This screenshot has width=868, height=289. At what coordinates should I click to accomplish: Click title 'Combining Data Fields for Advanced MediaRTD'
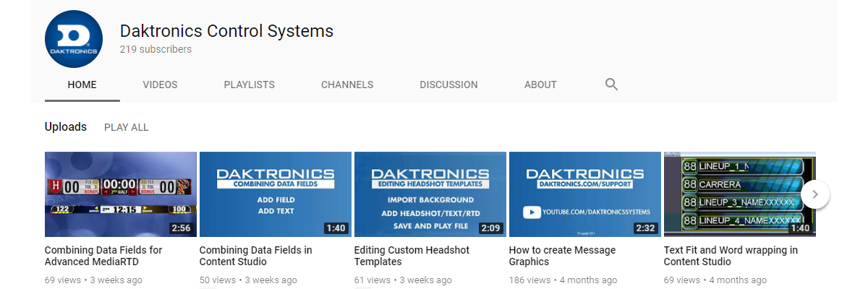point(103,256)
